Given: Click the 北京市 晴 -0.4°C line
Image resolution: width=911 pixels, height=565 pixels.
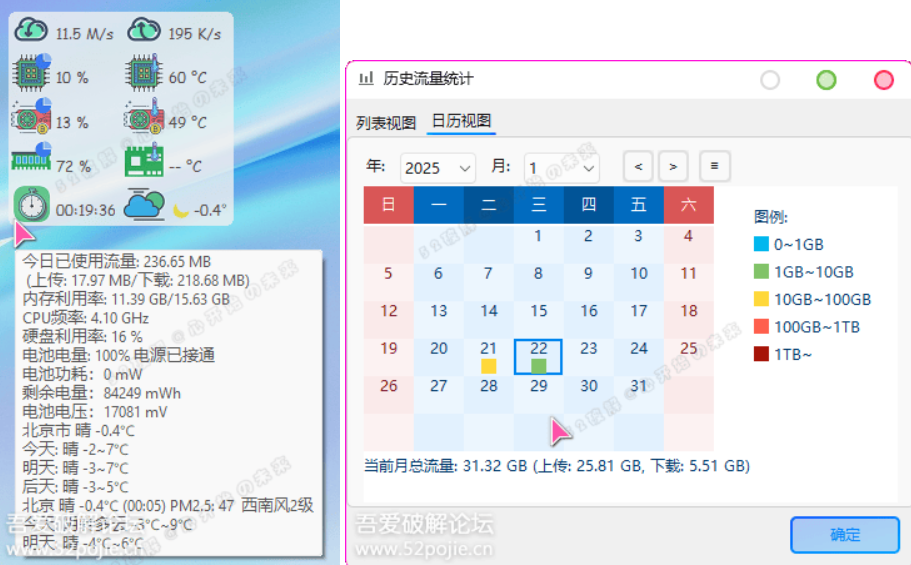Looking at the screenshot, I should point(78,431).
